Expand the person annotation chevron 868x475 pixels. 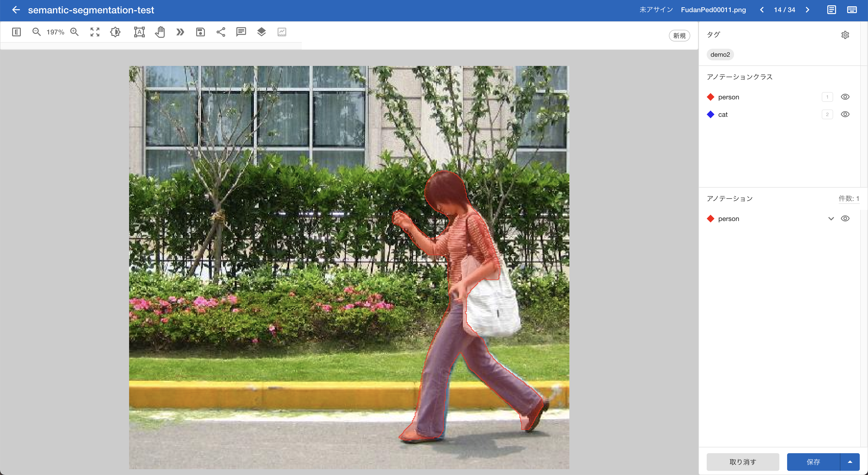831,218
